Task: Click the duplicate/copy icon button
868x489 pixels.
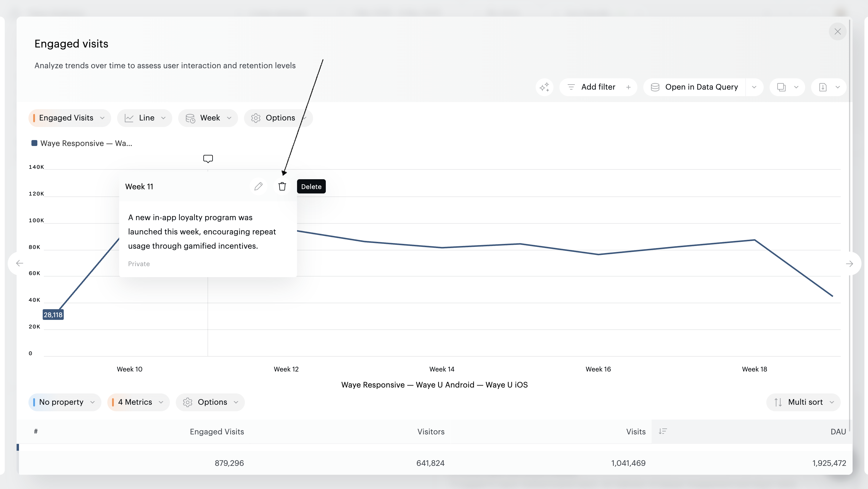Action: 781,87
